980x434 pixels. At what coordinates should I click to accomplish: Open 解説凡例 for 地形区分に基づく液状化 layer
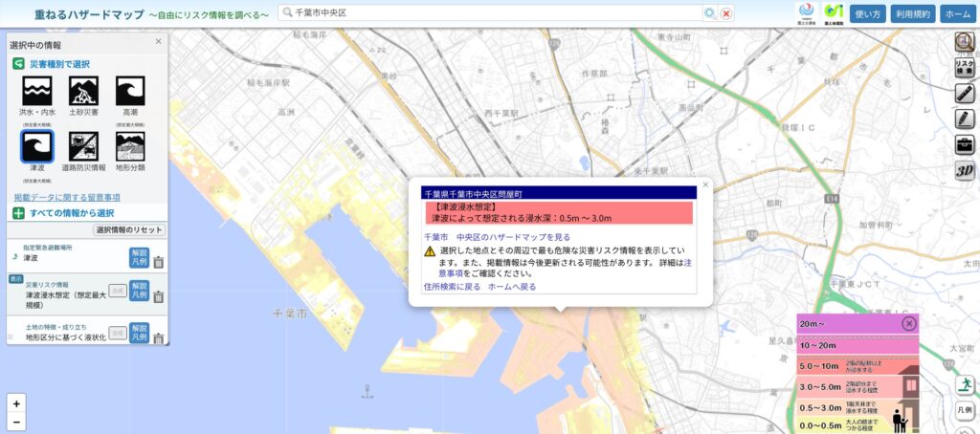pos(140,333)
